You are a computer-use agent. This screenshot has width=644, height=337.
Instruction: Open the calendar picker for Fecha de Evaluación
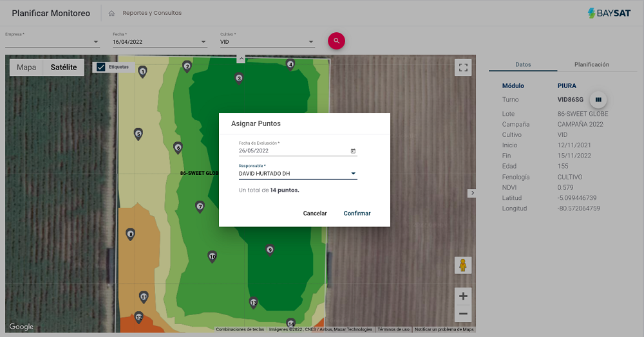[353, 151]
